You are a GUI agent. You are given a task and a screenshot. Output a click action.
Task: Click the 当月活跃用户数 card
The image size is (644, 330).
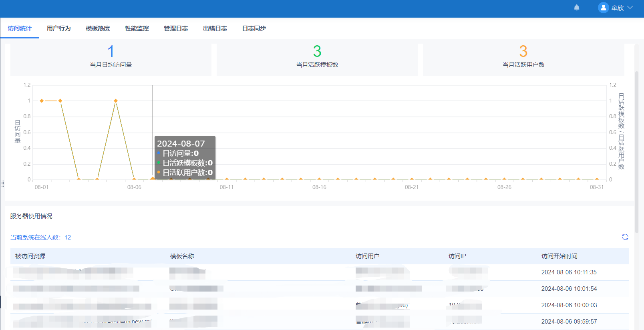[523, 59]
